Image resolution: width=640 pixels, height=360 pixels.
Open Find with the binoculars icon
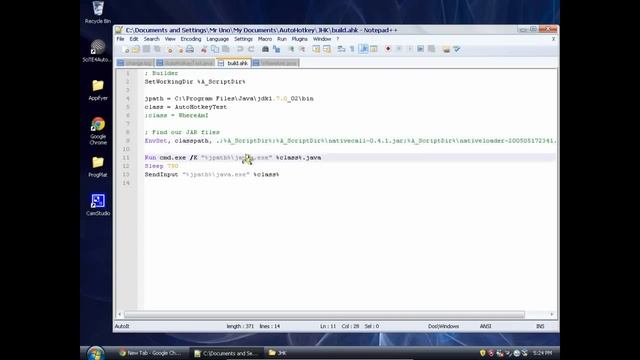point(265,49)
